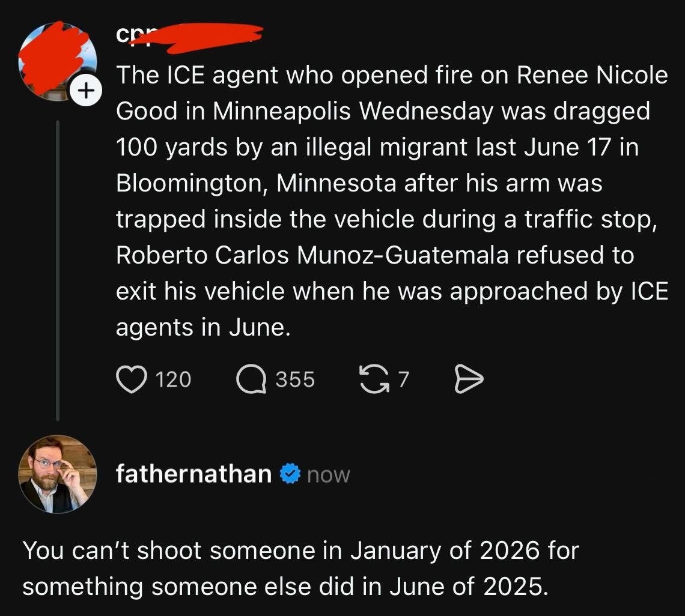View the 355 replies count
The width and height of the screenshot is (685, 616).
295,379
